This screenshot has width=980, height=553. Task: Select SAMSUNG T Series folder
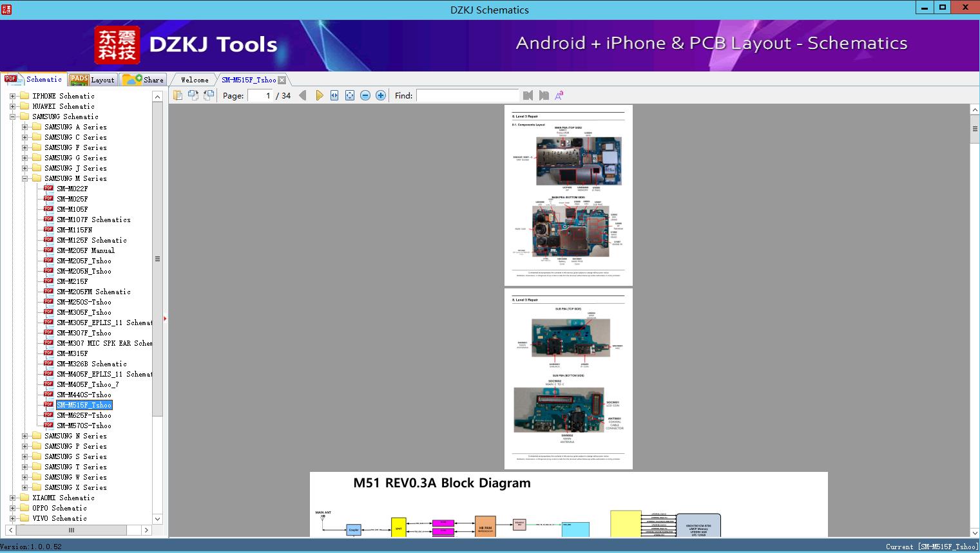click(75, 467)
